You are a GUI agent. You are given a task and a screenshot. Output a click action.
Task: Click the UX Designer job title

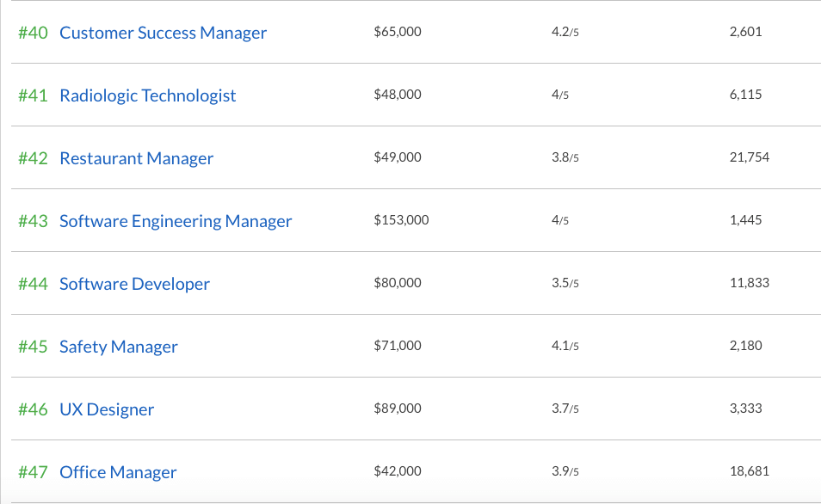(x=107, y=409)
